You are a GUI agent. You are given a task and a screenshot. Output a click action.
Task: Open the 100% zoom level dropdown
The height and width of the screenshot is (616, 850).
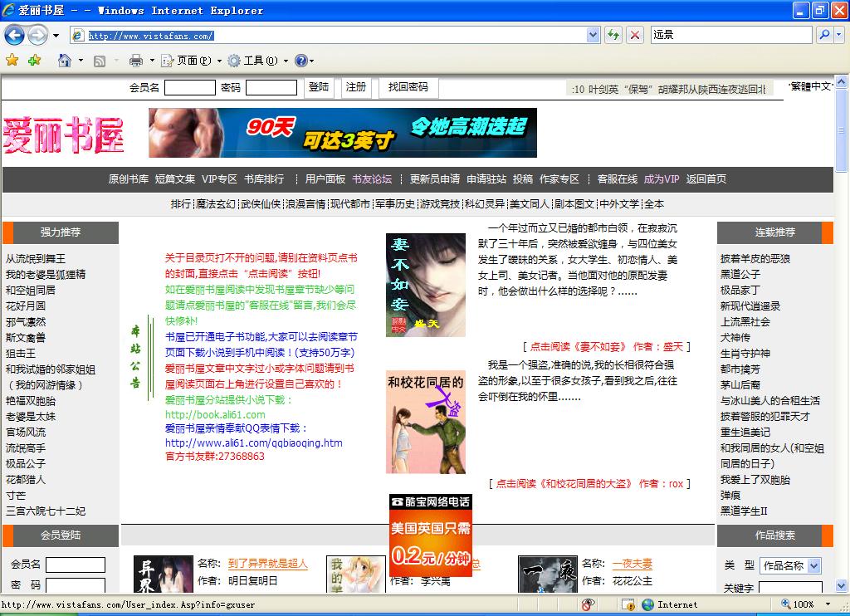coord(828,604)
